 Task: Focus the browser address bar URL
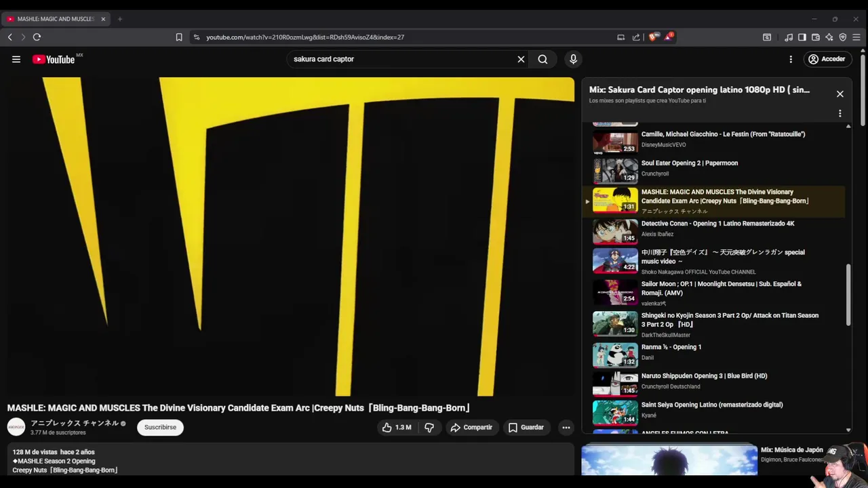click(305, 37)
